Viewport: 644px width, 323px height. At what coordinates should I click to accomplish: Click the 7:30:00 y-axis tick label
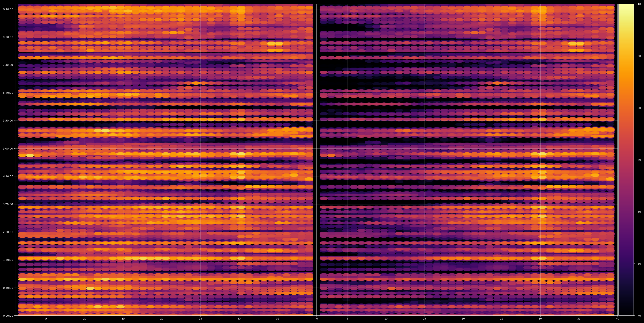click(8, 65)
